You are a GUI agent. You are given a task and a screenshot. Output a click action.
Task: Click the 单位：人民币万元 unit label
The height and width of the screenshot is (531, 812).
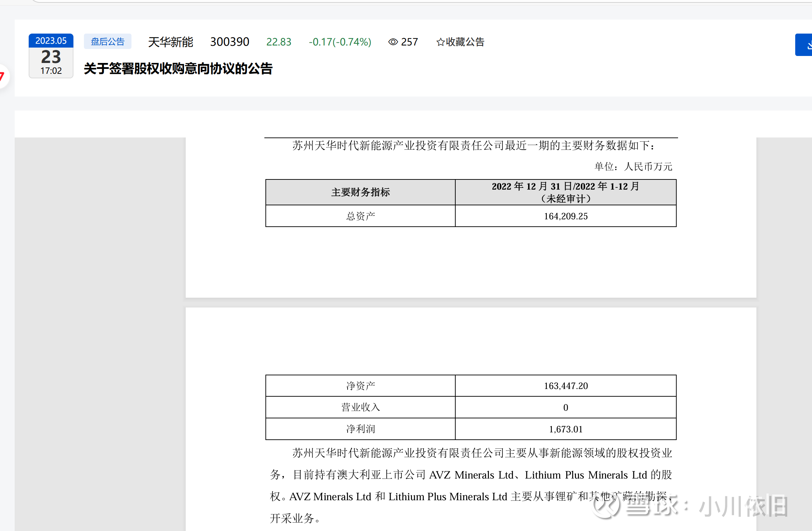(633, 167)
